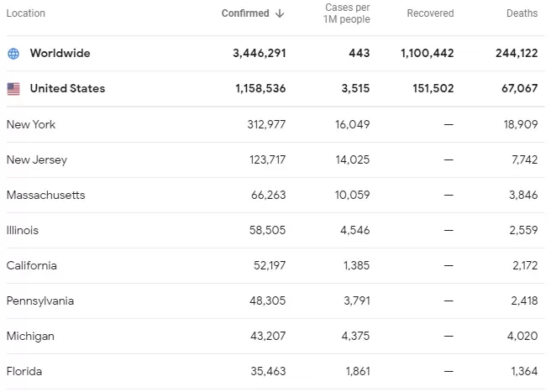Sort by the Deaths column header

pos(522,13)
